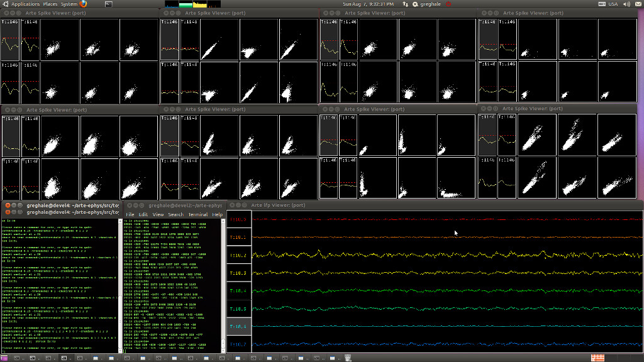Click the red T:18.0 LFP trace
Image resolution: width=644 pixels, height=362 pixels.
pos(448,219)
